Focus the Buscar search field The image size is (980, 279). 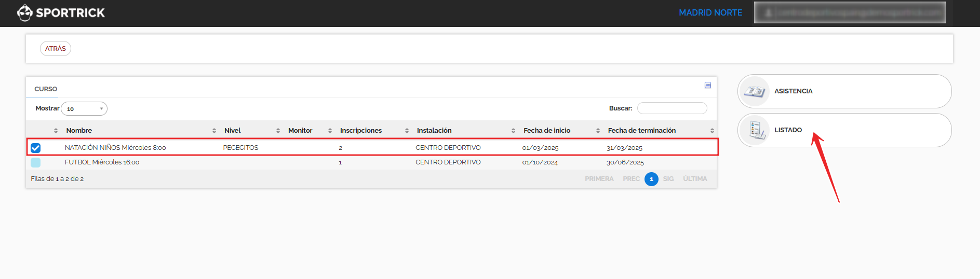coord(672,108)
